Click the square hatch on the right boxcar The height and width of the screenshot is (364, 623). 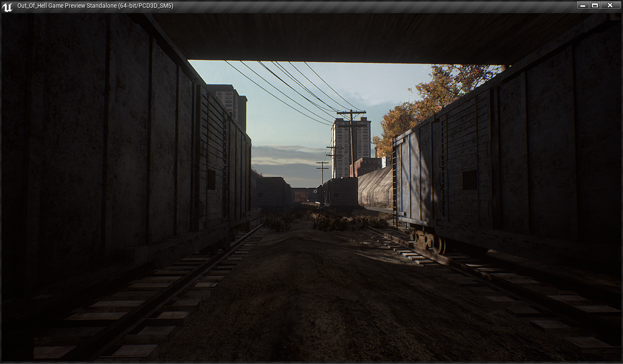coord(469,180)
